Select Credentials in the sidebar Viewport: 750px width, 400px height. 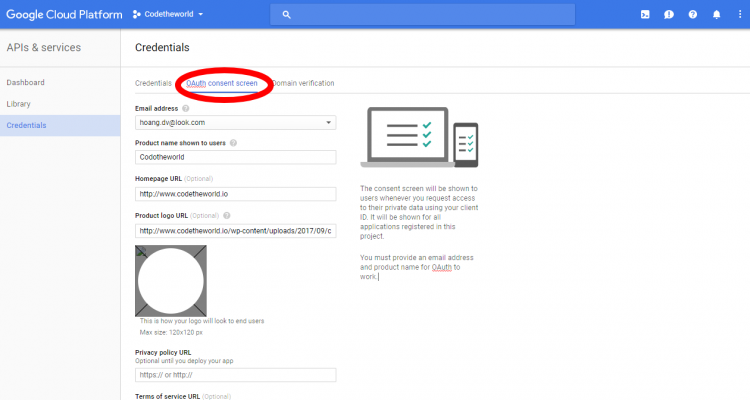(x=60, y=125)
